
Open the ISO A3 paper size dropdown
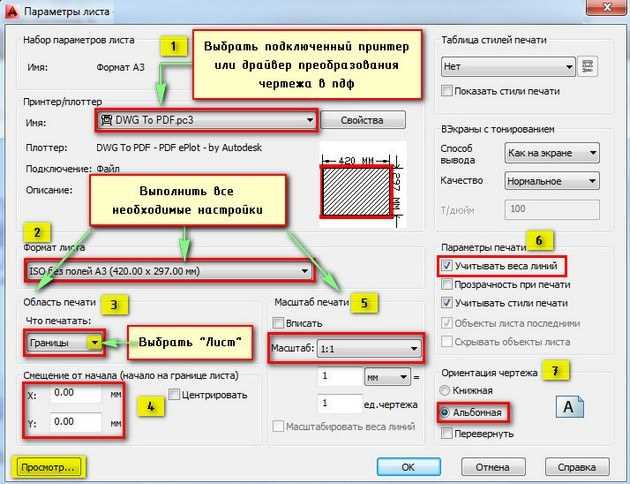pyautogui.click(x=169, y=271)
